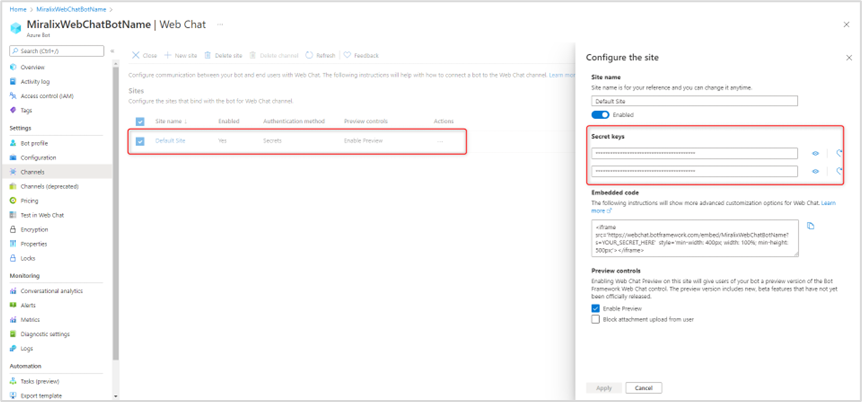862x402 pixels.
Task: Toggle the Default Site row checkbox
Action: pos(140,141)
